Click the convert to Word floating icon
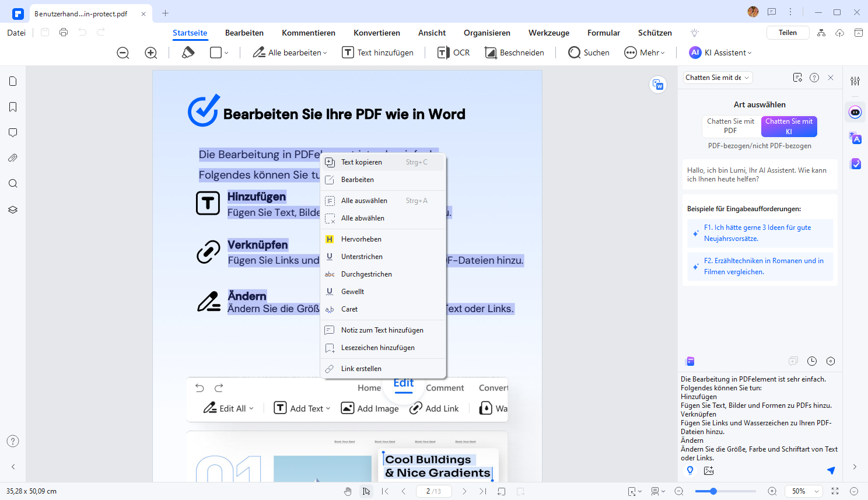Viewport: 868px width, 500px height. click(658, 85)
